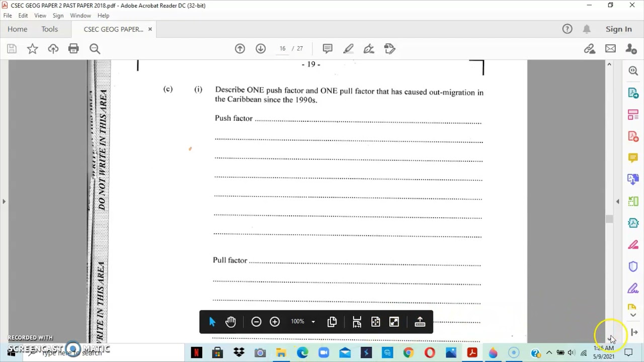Toggle scrolling mode in the floating toolbar
644x362 pixels.
click(x=357, y=322)
